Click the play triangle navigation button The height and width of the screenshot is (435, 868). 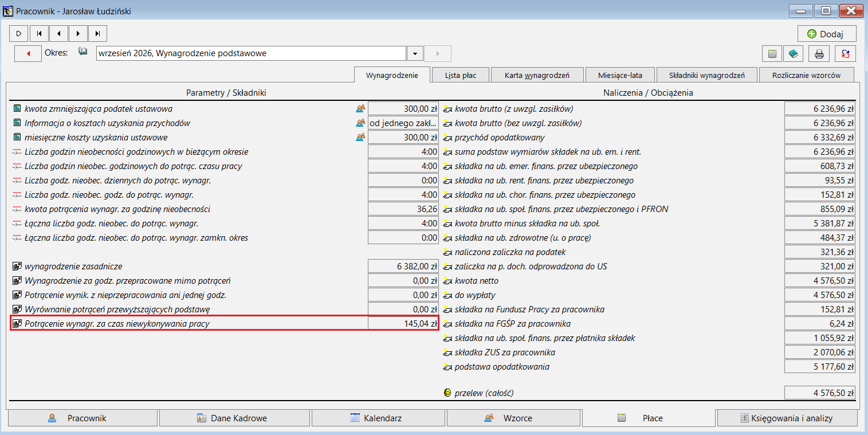(19, 34)
